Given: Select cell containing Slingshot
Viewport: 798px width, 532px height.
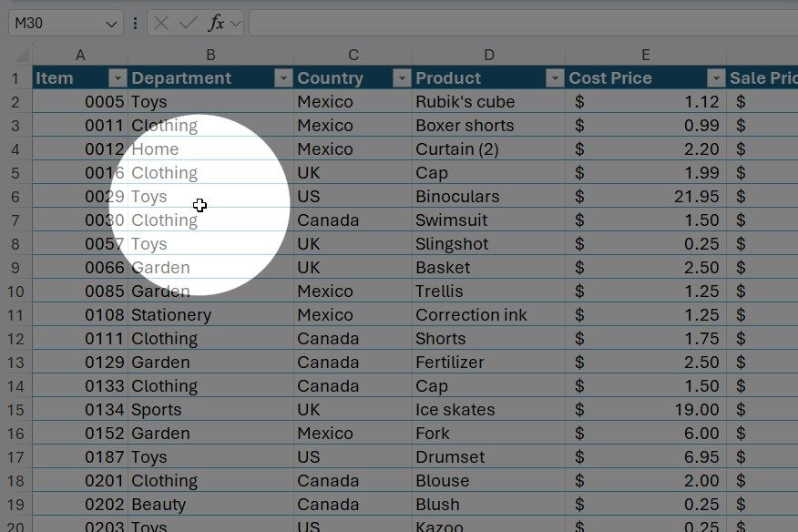Looking at the screenshot, I should (x=488, y=244).
